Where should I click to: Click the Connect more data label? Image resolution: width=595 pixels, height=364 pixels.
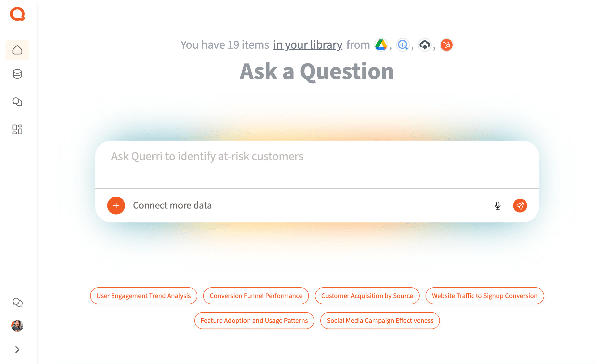point(172,205)
